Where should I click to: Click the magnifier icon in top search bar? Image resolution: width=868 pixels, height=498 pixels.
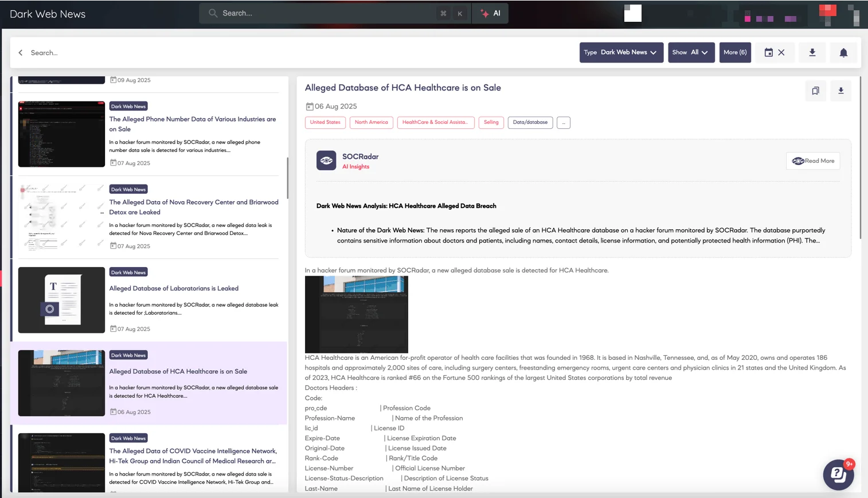[213, 13]
